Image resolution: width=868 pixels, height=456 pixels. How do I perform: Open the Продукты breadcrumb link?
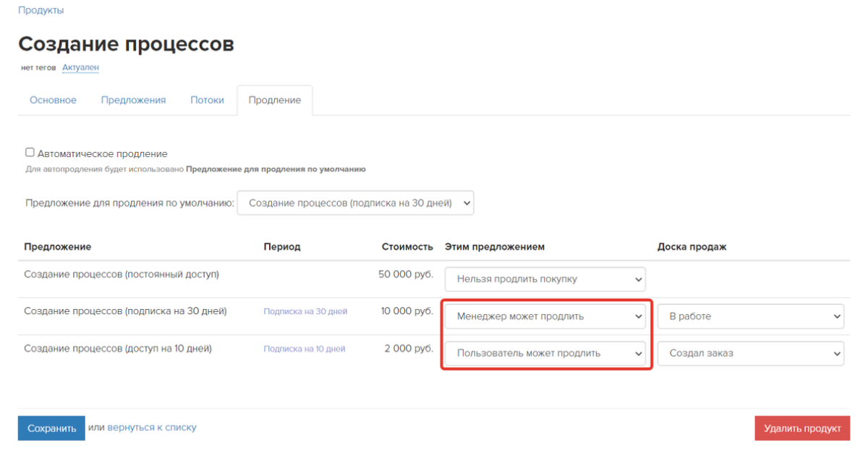41,10
